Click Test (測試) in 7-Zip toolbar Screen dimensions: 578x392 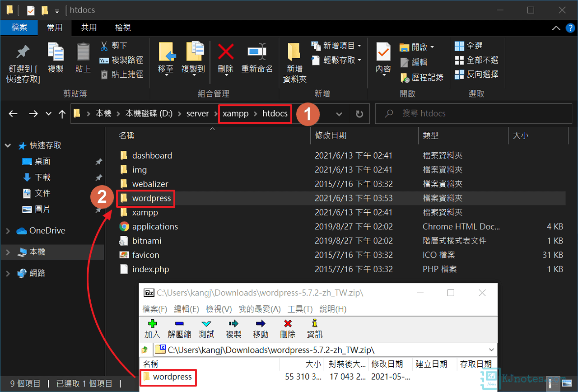coord(206,328)
